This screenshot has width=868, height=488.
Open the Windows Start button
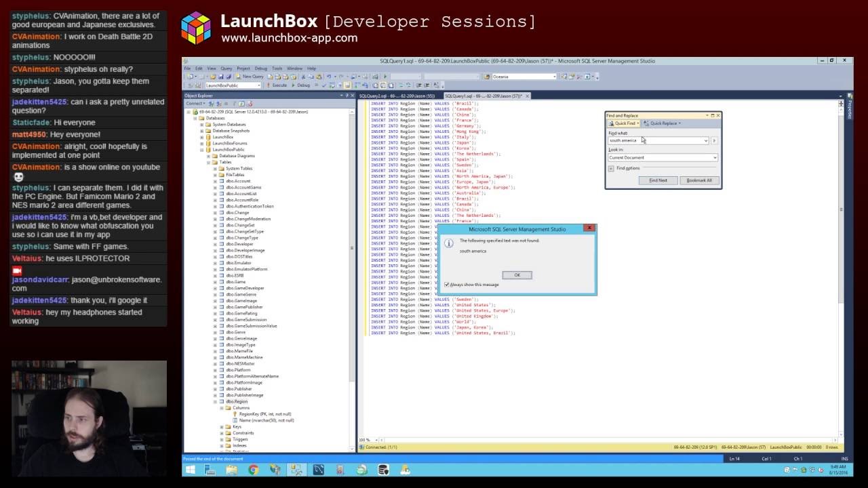tap(190, 470)
